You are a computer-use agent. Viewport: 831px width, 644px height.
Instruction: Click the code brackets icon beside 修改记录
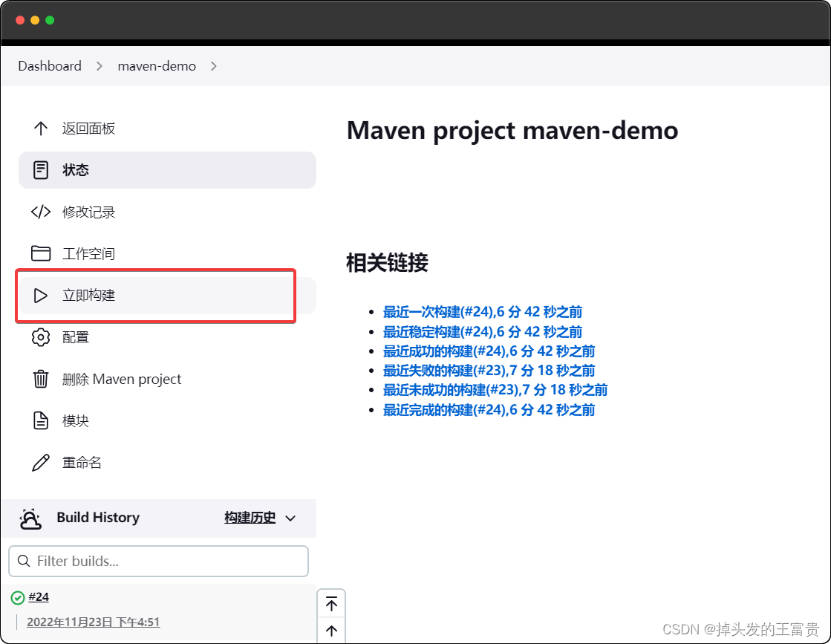(x=41, y=212)
